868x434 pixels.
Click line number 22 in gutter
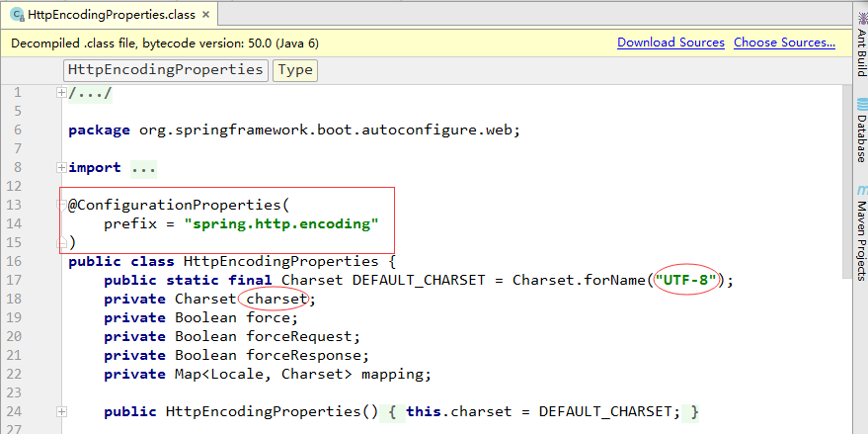click(14, 374)
